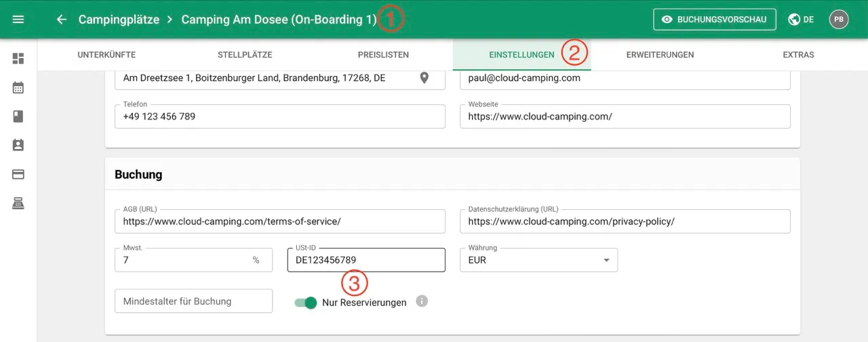The width and height of the screenshot is (868, 342).
Task: Open the book icon in sidebar
Action: point(18,116)
